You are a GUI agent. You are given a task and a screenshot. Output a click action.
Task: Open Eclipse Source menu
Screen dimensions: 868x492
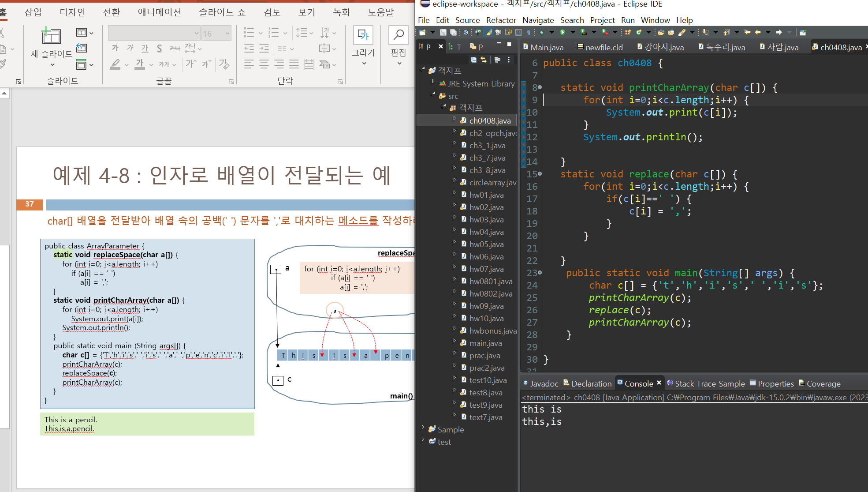[x=467, y=20]
